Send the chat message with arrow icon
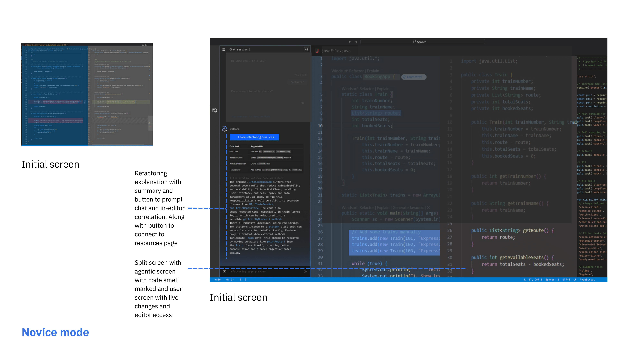This screenshot has width=644, height=362. click(306, 271)
